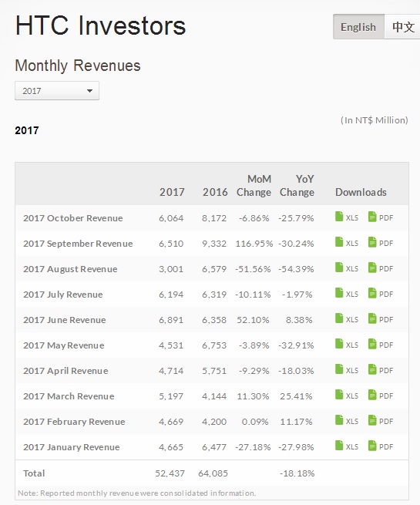Image resolution: width=420 pixels, height=505 pixels.
Task: Click February MoM change 0.09%
Action: click(255, 422)
